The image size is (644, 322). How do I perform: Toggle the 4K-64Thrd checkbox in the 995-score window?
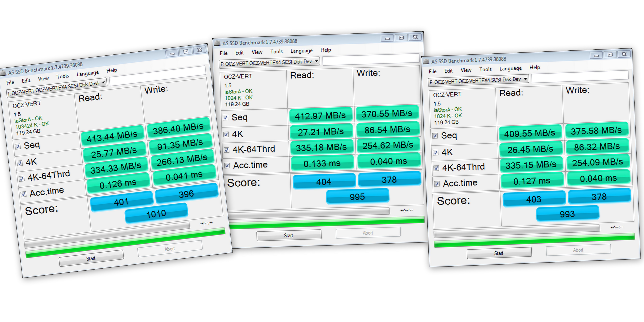227,150
